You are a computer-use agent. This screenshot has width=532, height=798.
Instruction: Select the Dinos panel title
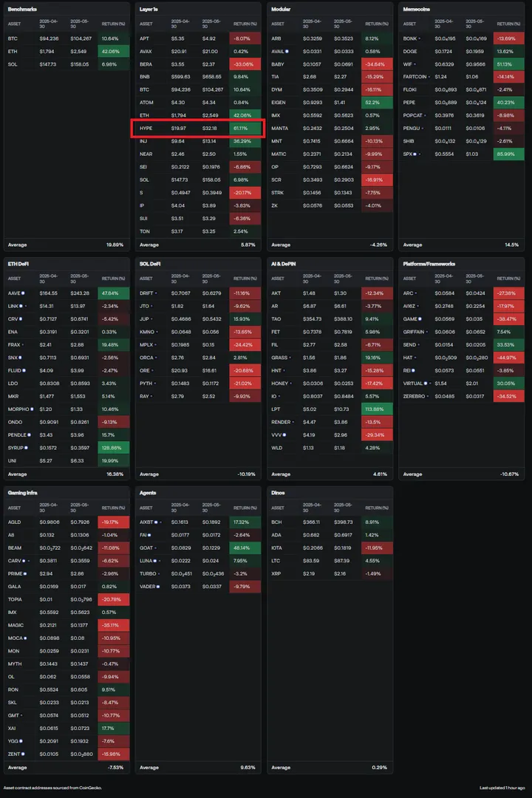coord(279,492)
